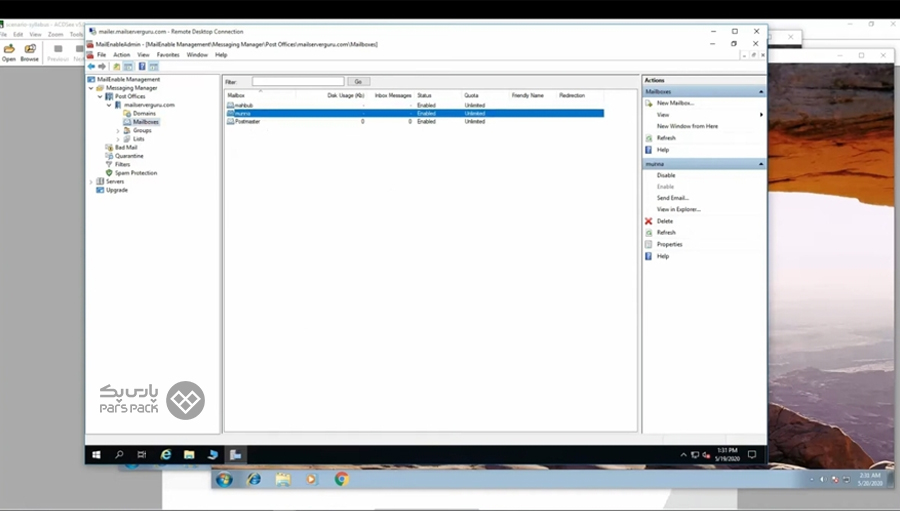This screenshot has width=900, height=511.
Task: Toggle the Show/Hide Action Pane toolbar icon
Action: 154,67
